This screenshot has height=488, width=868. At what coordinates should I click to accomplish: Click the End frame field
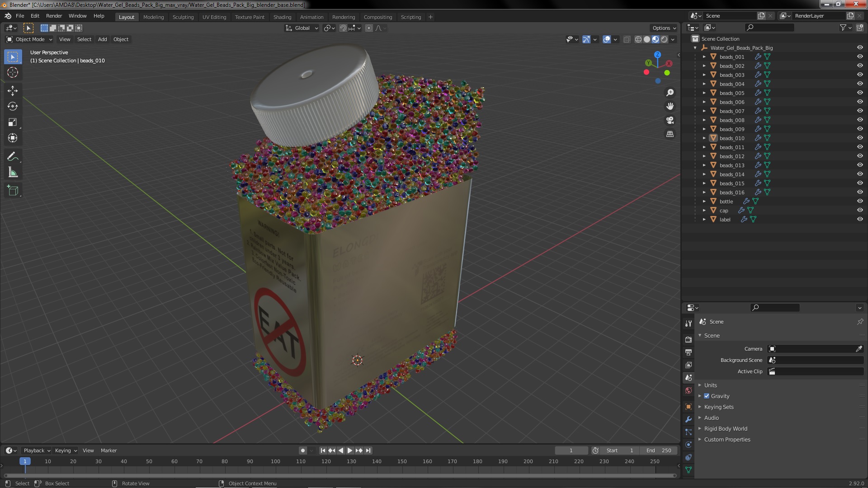(659, 450)
